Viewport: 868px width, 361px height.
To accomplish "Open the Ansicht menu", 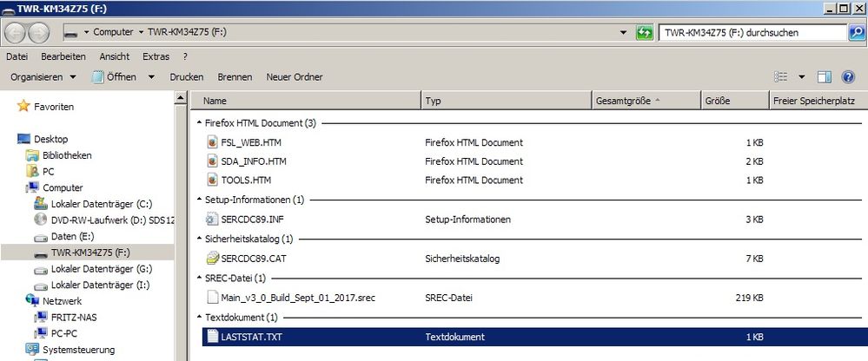I will tap(115, 56).
